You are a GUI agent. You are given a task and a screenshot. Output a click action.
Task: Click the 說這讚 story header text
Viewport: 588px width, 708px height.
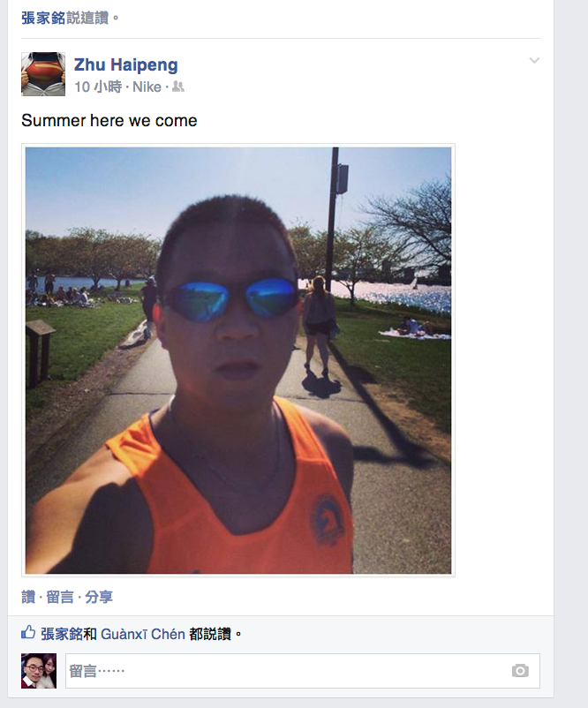click(87, 18)
